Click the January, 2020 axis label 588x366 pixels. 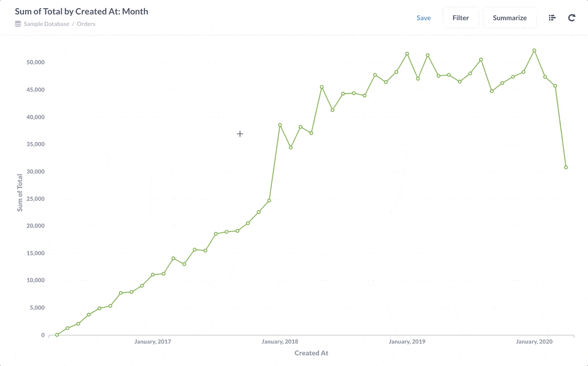(534, 341)
